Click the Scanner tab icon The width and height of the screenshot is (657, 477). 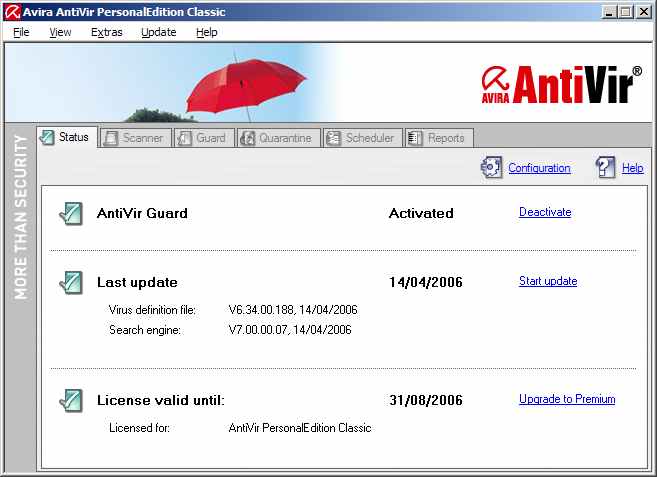pos(111,138)
